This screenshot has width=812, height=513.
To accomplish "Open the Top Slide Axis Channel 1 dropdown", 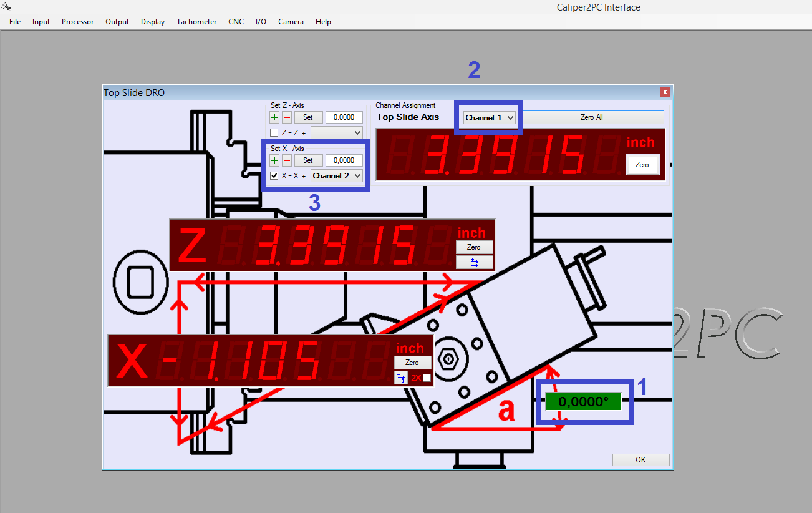I will (490, 117).
